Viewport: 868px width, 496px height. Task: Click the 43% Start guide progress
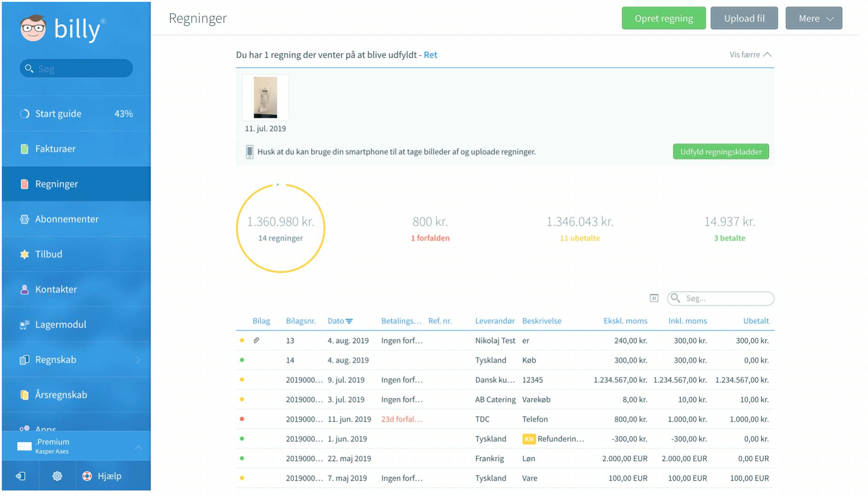point(124,114)
